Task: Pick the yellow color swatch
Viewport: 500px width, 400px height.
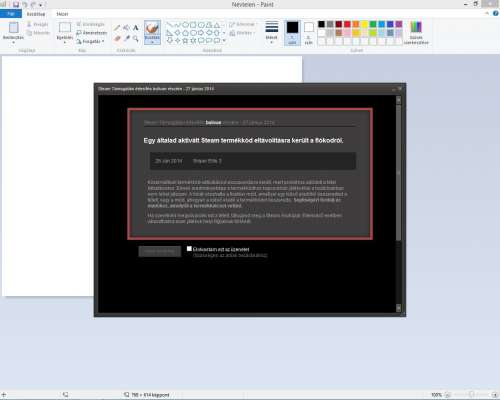Action: (x=365, y=24)
